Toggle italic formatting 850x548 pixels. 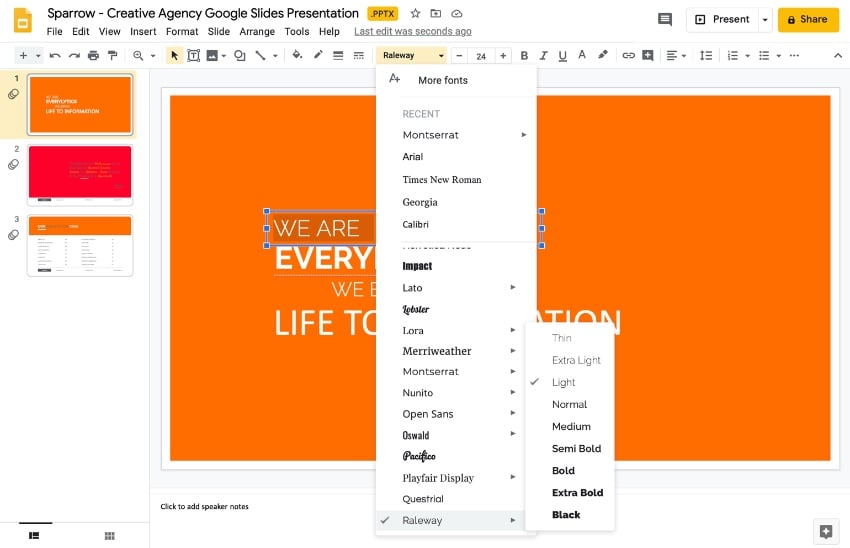pyautogui.click(x=543, y=56)
